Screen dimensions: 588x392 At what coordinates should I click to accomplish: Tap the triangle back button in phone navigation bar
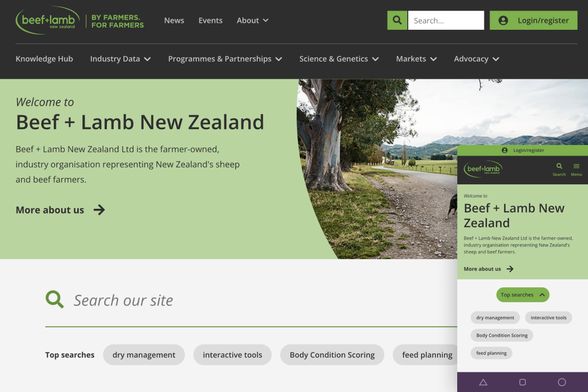483,382
